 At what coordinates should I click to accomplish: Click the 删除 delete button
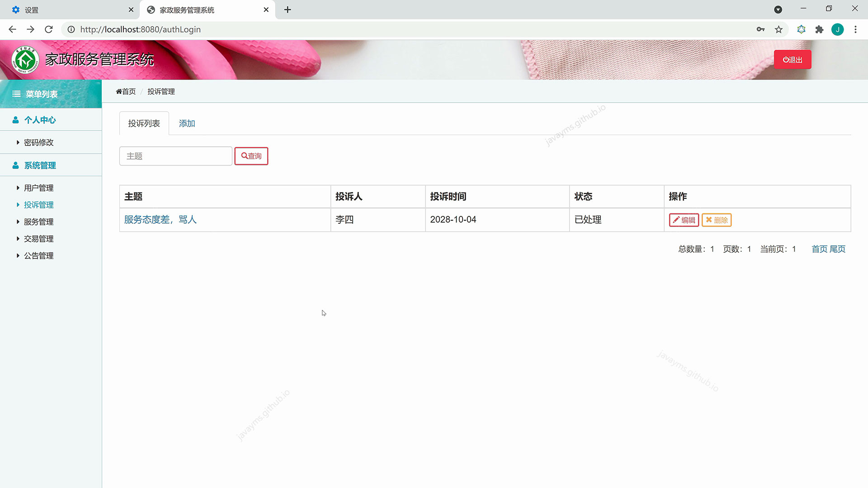click(717, 220)
